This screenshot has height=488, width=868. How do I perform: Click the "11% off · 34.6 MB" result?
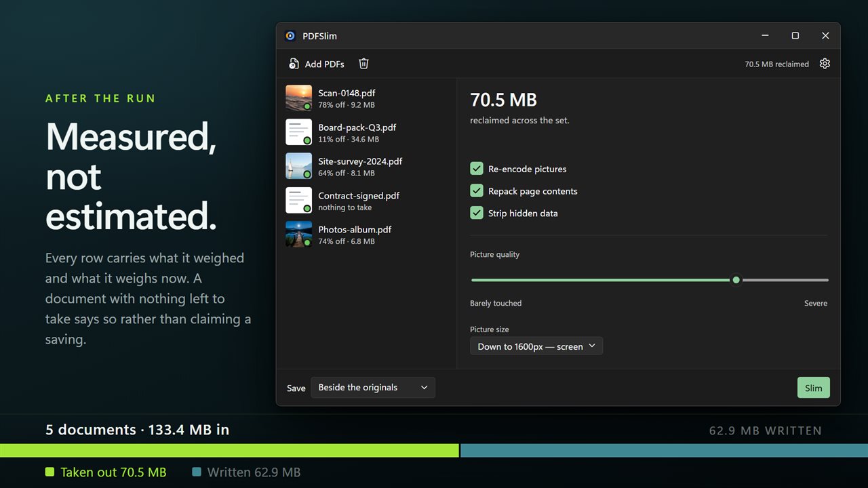349,139
